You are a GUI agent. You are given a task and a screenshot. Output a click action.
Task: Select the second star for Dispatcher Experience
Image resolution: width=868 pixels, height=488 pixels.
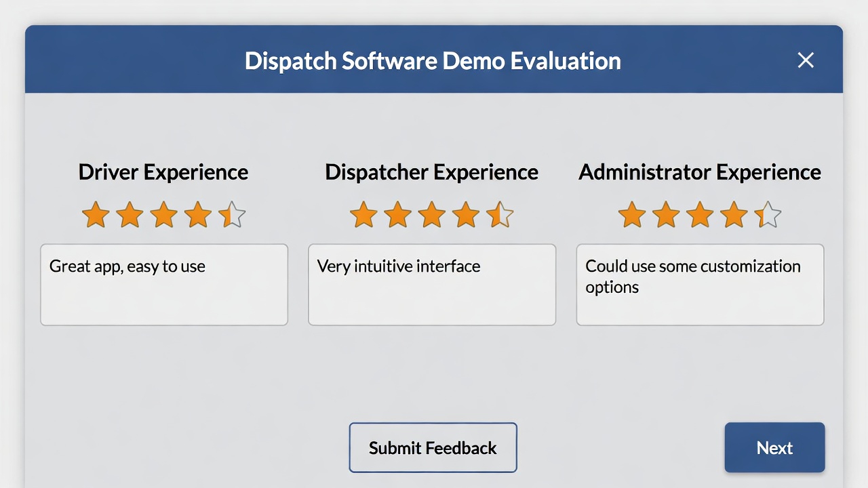397,215
